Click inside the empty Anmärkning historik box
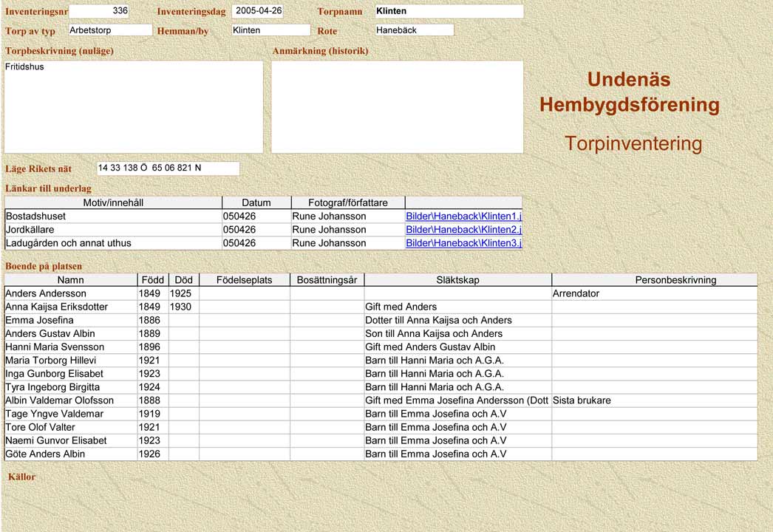This screenshot has width=773, height=532. pyautogui.click(x=397, y=107)
